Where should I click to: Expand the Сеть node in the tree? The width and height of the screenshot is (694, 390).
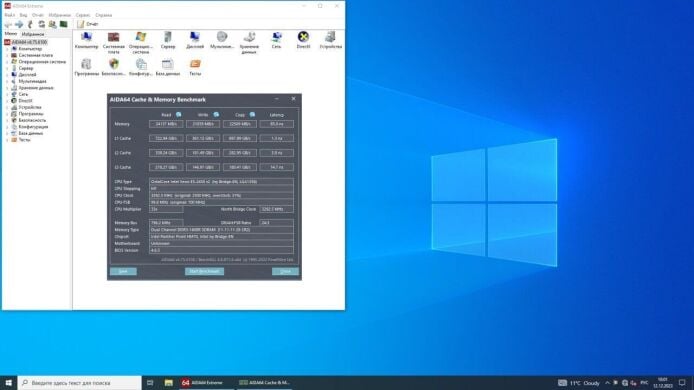[x=7, y=94]
